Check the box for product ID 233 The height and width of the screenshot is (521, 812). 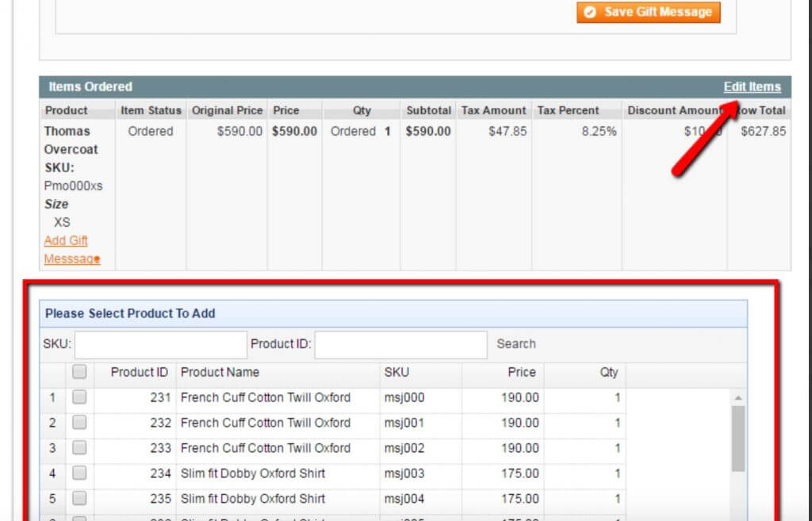click(x=79, y=447)
